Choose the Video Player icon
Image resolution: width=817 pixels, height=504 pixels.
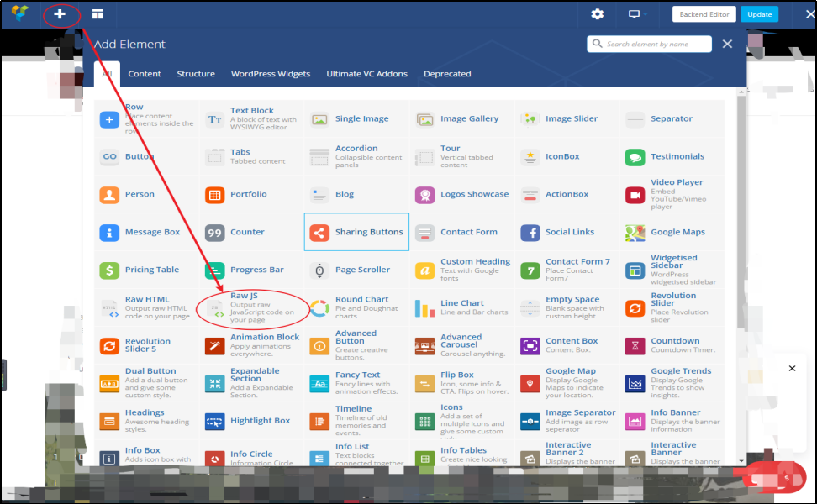pyautogui.click(x=635, y=195)
